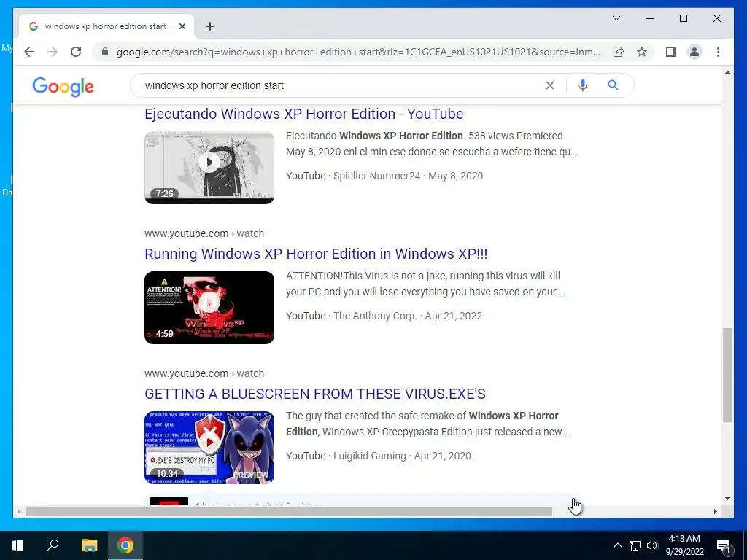Open a new tab
This screenshot has width=747, height=560.
pyautogui.click(x=210, y=26)
